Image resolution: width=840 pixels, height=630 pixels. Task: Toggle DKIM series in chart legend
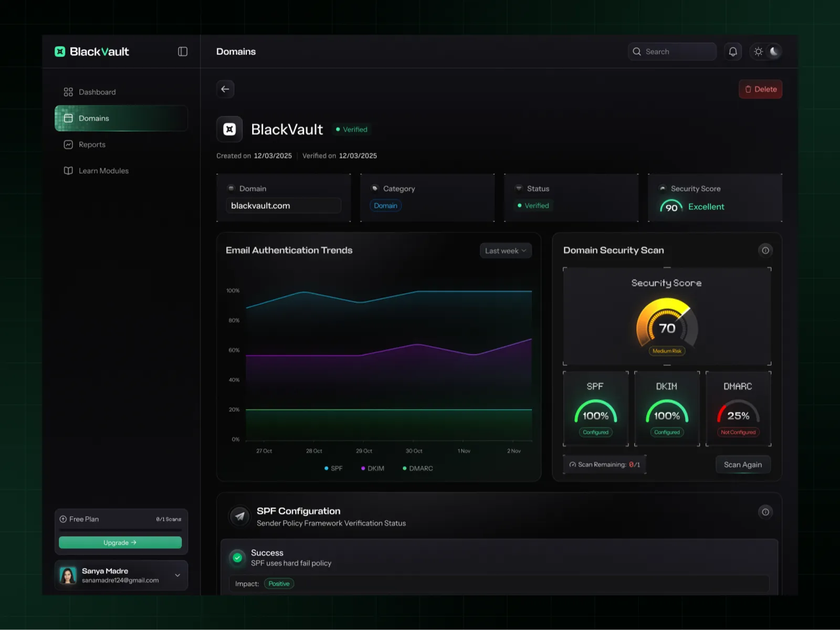click(373, 468)
